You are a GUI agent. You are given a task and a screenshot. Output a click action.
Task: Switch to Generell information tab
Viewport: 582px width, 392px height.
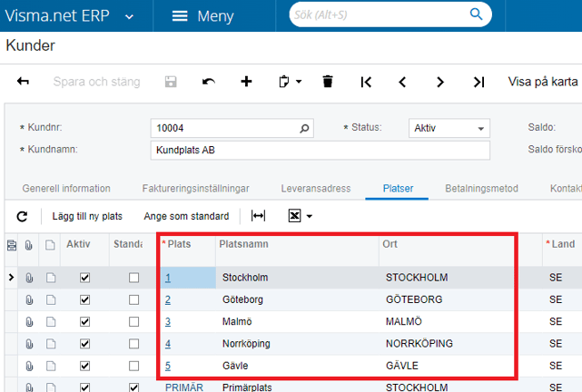tap(66, 189)
